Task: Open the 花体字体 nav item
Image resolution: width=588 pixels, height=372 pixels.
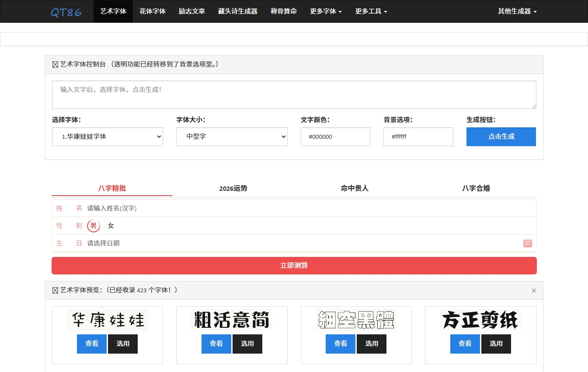Action: pos(153,11)
